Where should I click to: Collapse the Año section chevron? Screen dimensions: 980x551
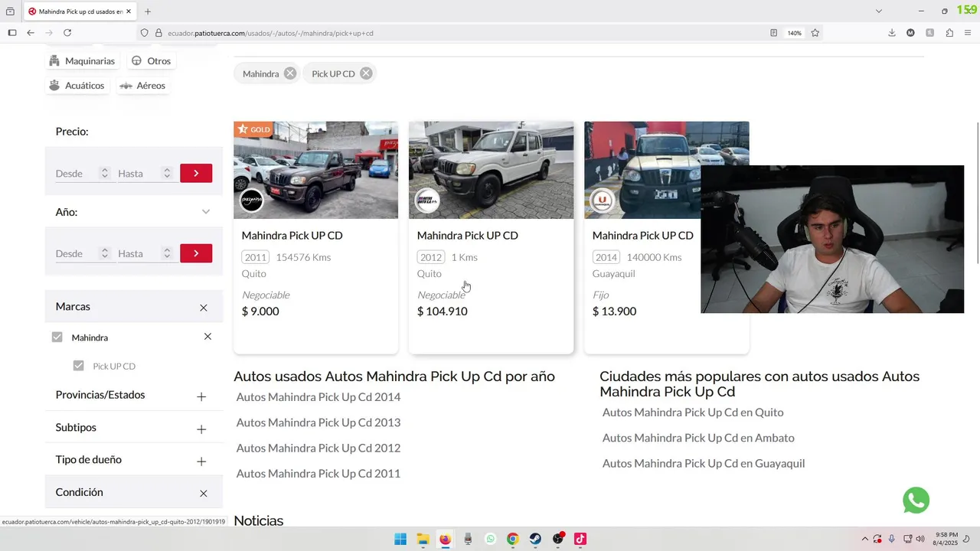pyautogui.click(x=206, y=212)
